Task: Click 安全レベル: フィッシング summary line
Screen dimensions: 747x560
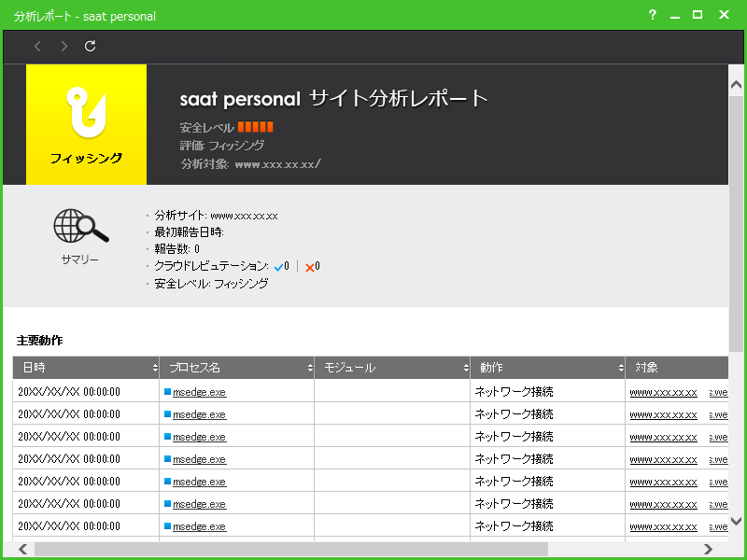Action: coord(211,284)
